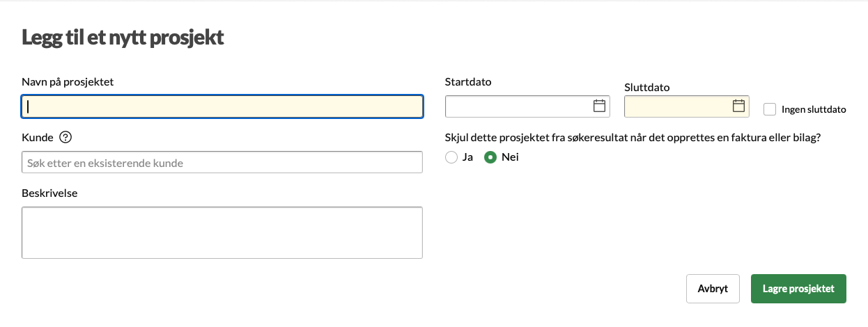Click the Kunde search field

pos(222,163)
